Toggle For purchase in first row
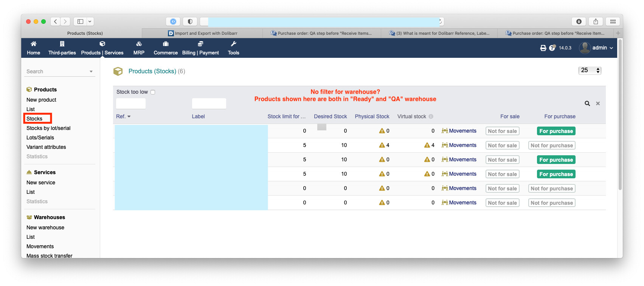Viewport: 644px width, 286px height. 556,131
